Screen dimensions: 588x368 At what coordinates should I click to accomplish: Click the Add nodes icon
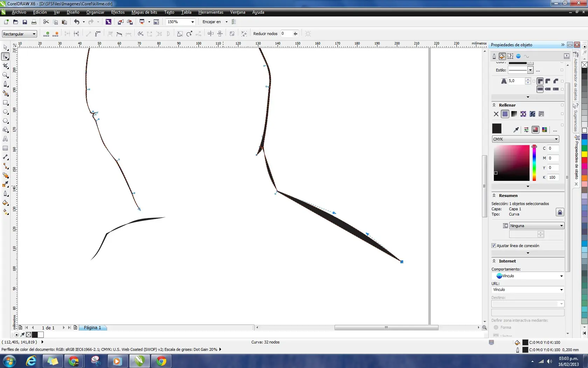pyautogui.click(x=46, y=34)
